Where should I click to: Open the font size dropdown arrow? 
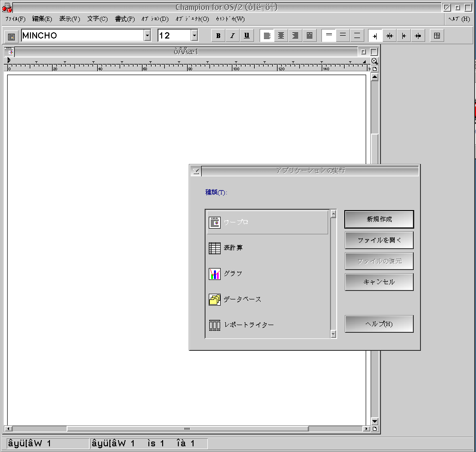click(x=194, y=36)
